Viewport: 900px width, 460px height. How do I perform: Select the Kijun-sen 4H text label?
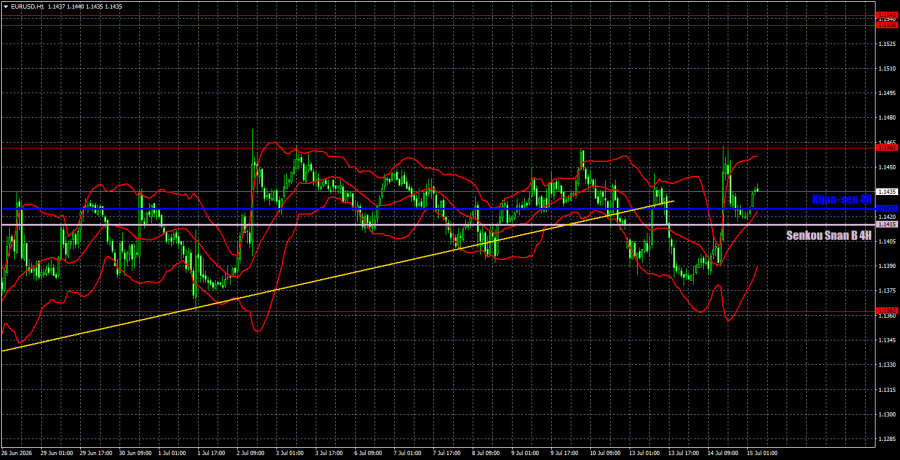point(841,199)
